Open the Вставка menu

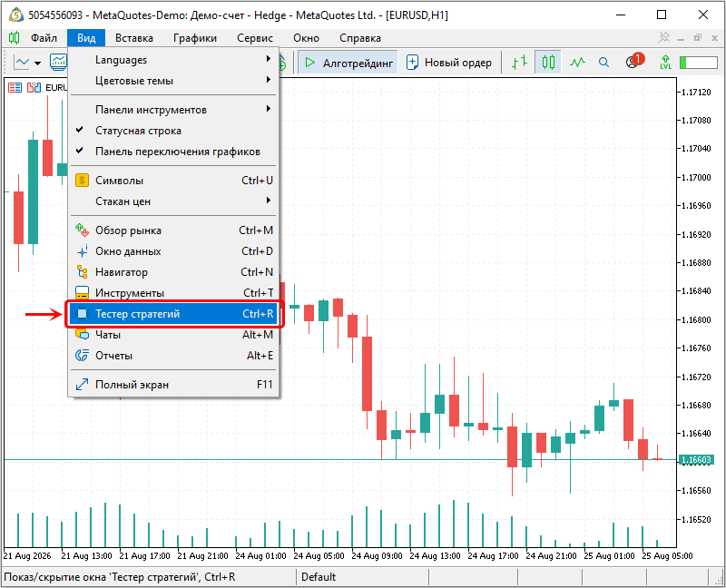point(134,38)
